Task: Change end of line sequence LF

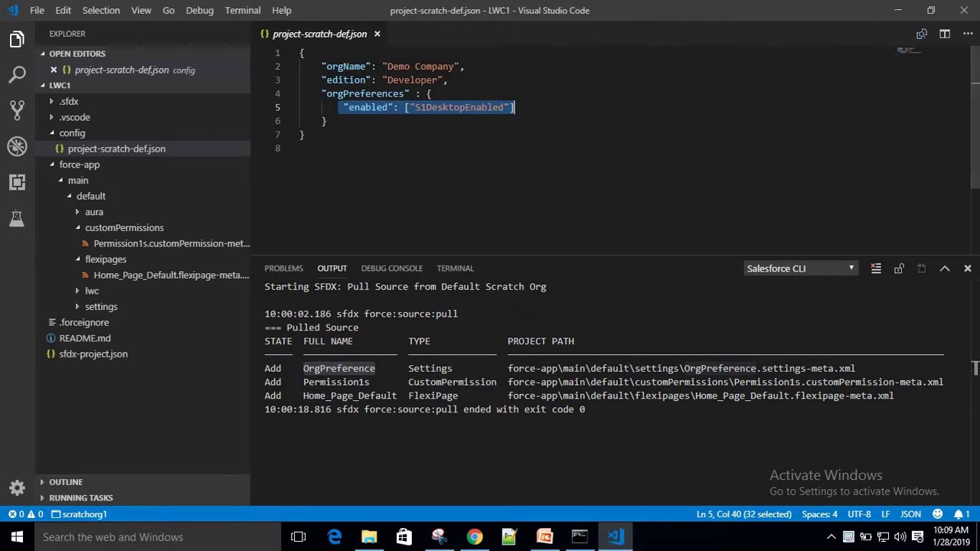Action: tap(885, 514)
